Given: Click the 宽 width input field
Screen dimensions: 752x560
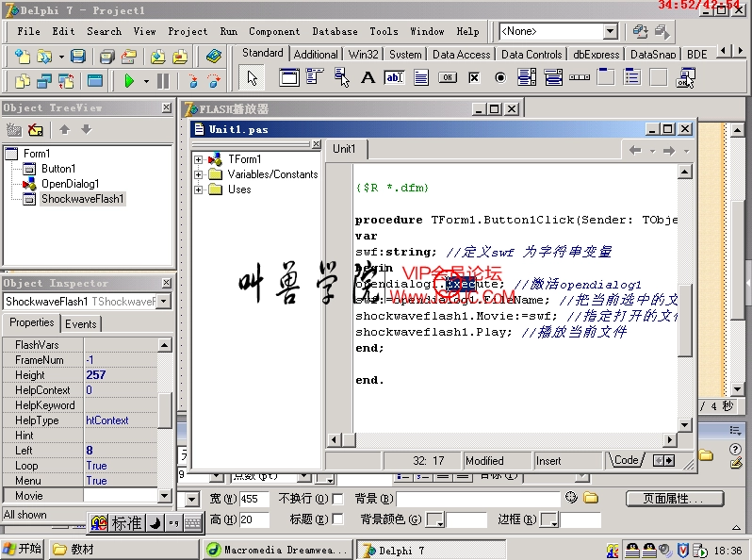Looking at the screenshot, I should (254, 499).
